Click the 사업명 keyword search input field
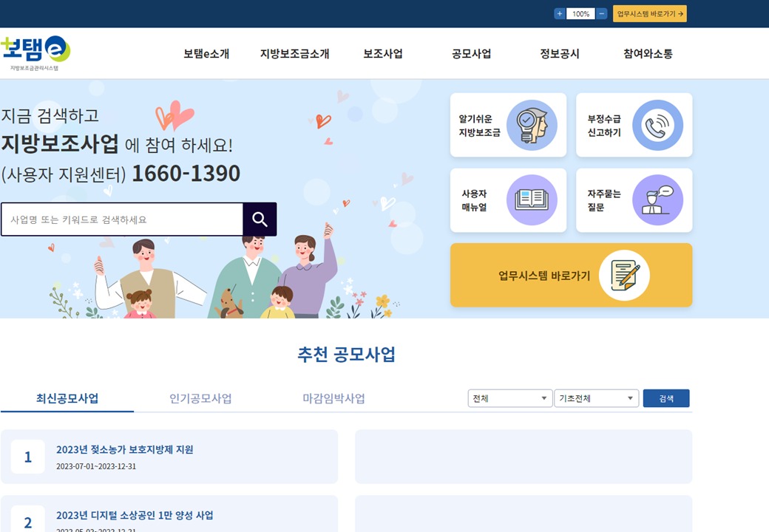Image resolution: width=769 pixels, height=532 pixels. [x=122, y=219]
